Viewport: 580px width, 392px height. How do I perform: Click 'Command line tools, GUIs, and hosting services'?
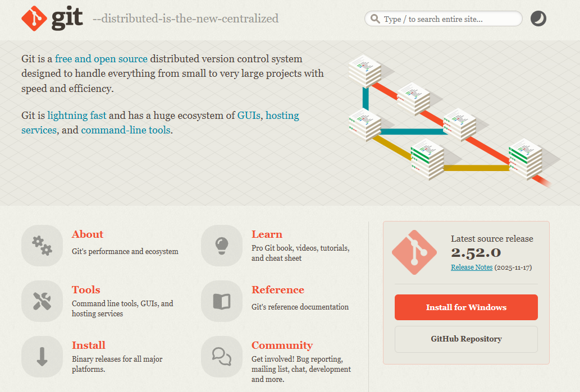(x=122, y=308)
